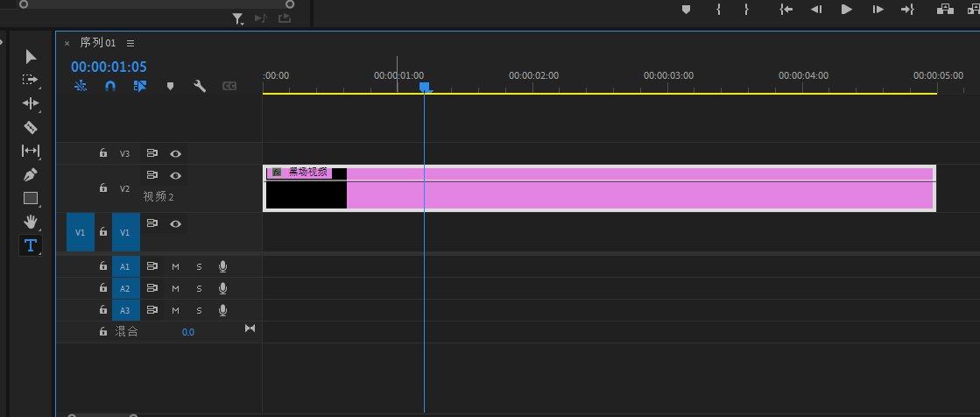Pick the Track Select Forward tool

pyautogui.click(x=31, y=80)
